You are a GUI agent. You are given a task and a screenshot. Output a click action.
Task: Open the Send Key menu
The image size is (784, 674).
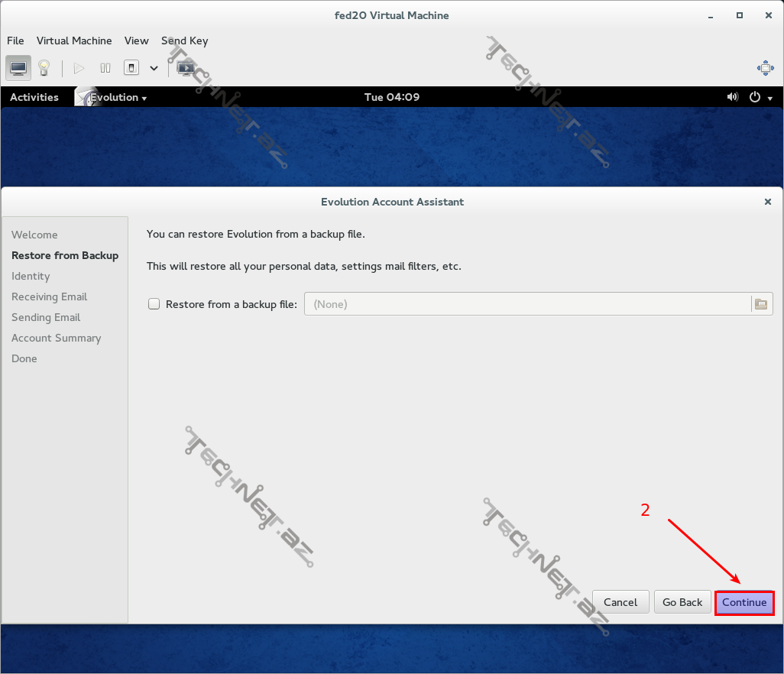coord(184,41)
